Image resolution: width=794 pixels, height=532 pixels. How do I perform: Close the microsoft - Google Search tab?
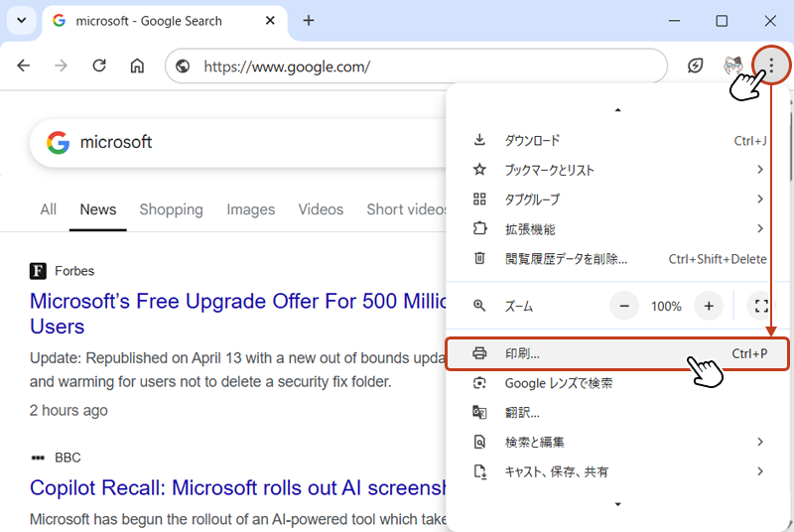tap(270, 20)
